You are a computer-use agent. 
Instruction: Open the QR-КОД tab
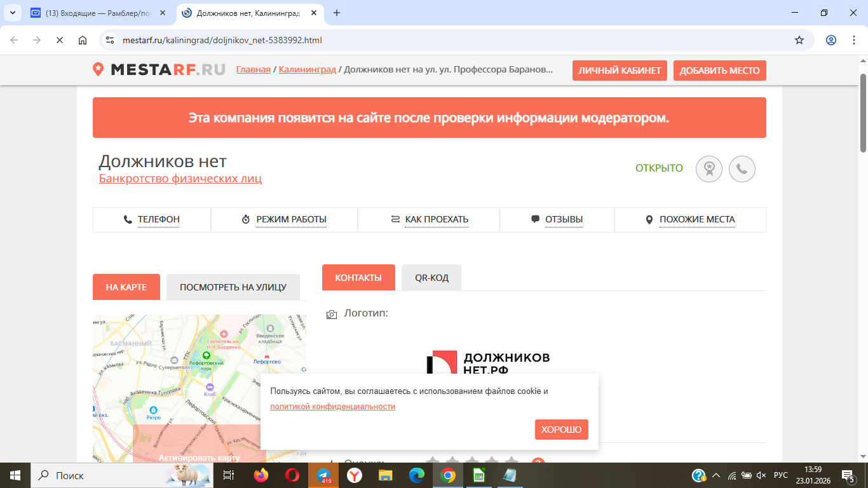431,278
